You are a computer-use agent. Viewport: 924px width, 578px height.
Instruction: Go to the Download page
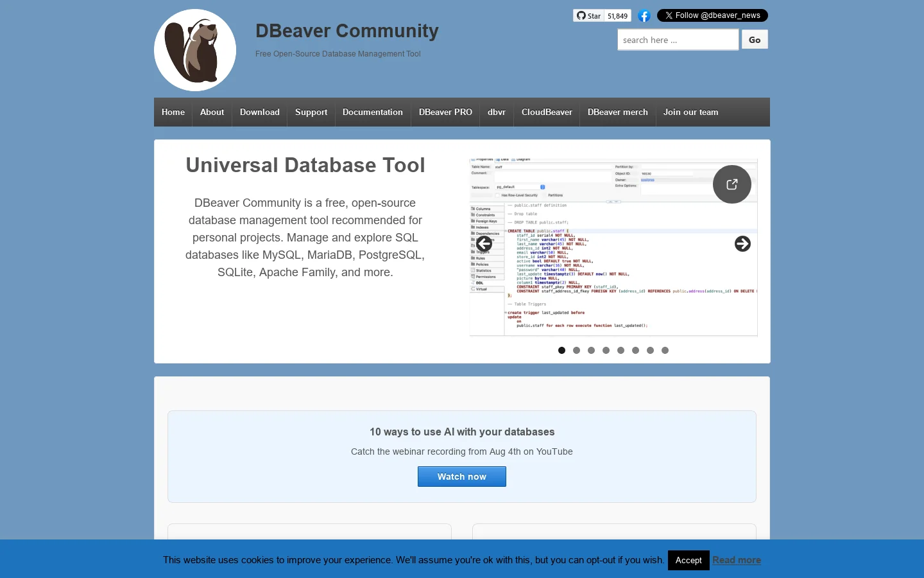pos(260,112)
